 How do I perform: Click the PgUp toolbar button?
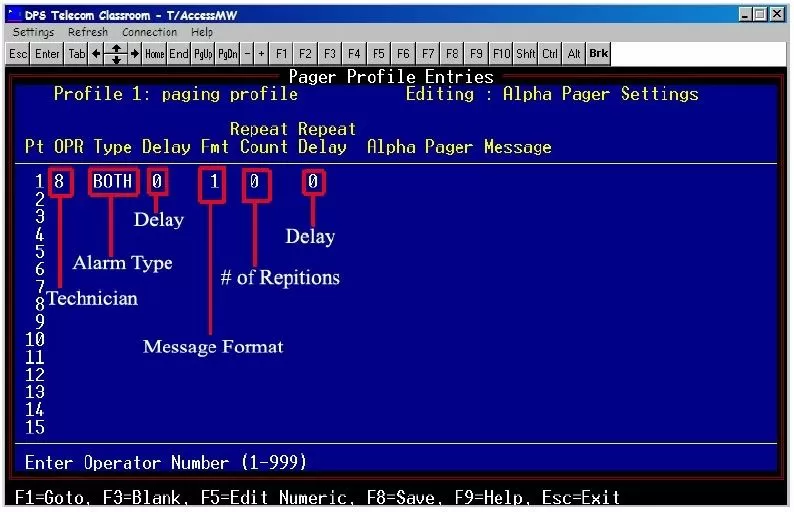coord(203,53)
